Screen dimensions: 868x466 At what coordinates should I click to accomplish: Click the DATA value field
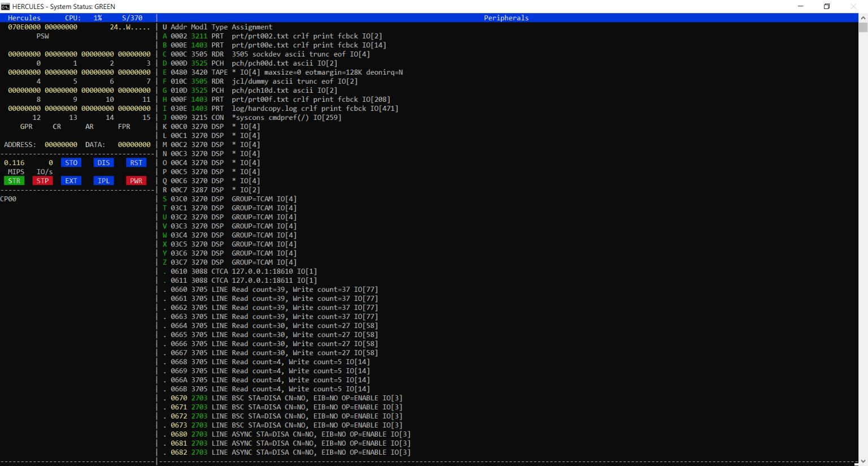(x=134, y=145)
